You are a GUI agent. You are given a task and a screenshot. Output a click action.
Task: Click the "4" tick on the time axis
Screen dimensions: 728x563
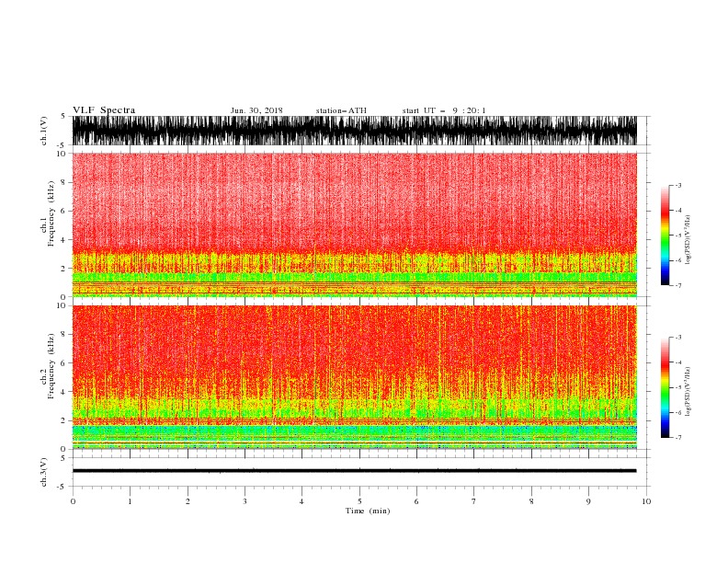(x=301, y=501)
